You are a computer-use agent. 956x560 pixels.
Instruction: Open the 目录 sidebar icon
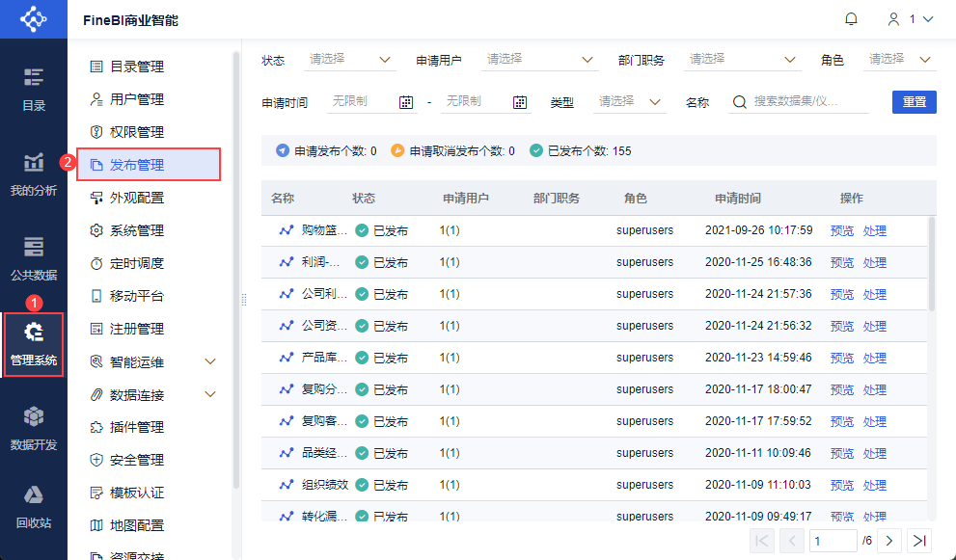34,87
